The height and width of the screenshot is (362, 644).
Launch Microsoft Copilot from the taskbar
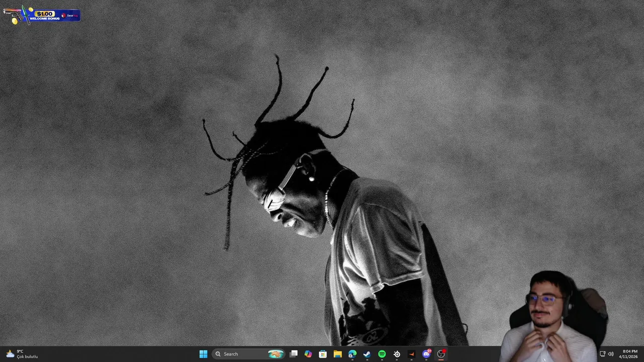point(308,354)
